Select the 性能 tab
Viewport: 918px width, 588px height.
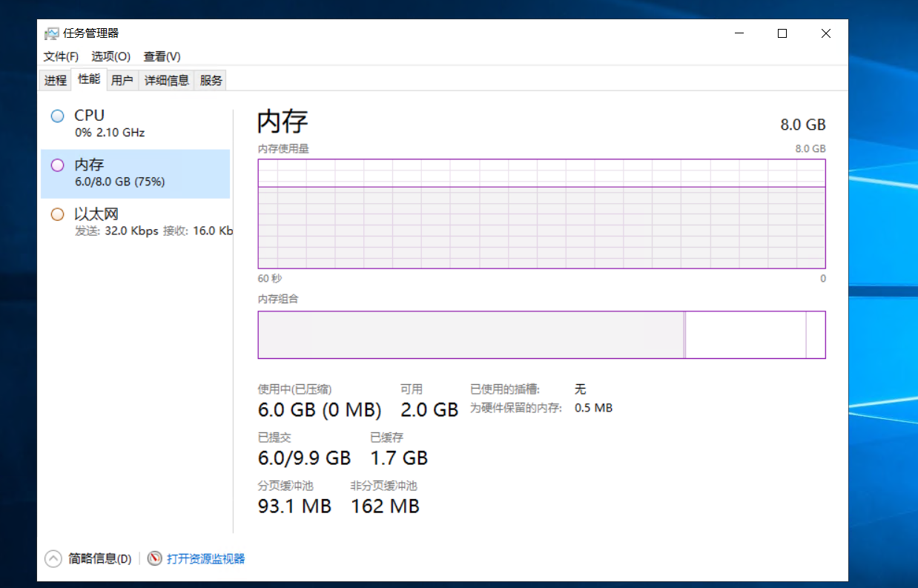[x=89, y=79]
